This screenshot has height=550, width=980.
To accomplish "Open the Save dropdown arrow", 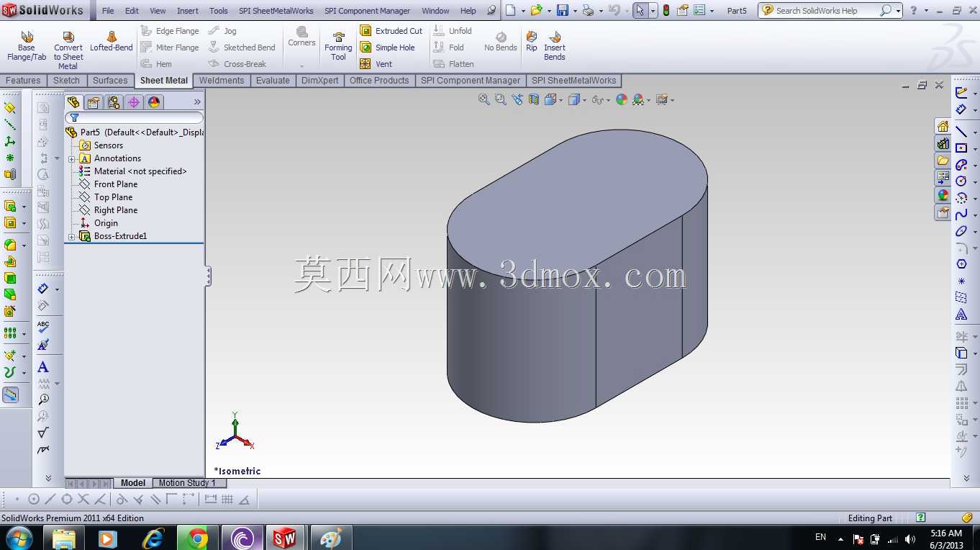I will tap(576, 11).
